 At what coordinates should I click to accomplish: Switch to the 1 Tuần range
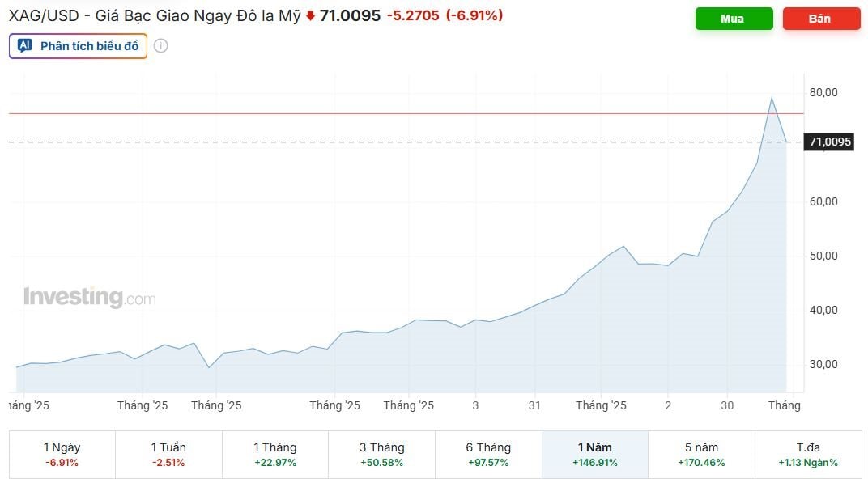(168, 455)
